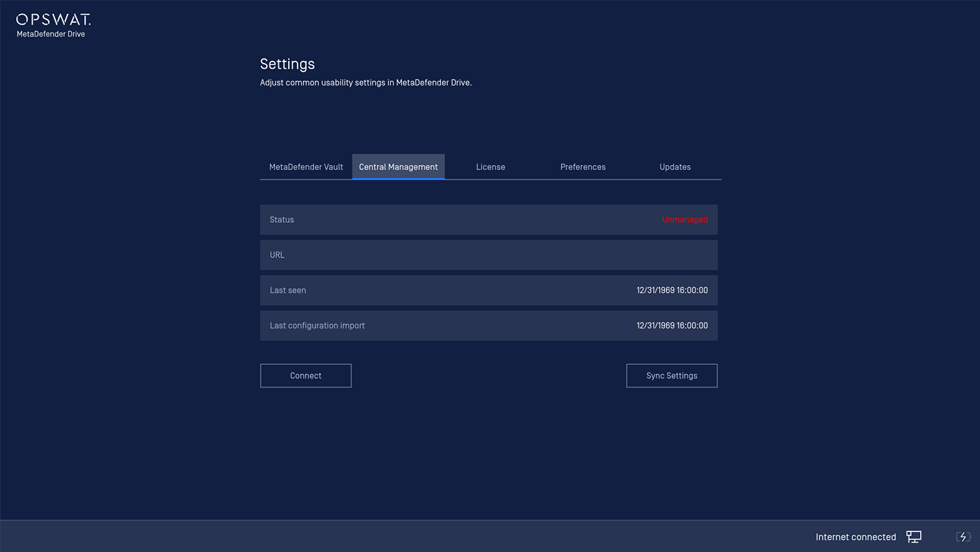Switch to the MetaDefender Vault tab
The height and width of the screenshot is (552, 980).
(x=306, y=167)
